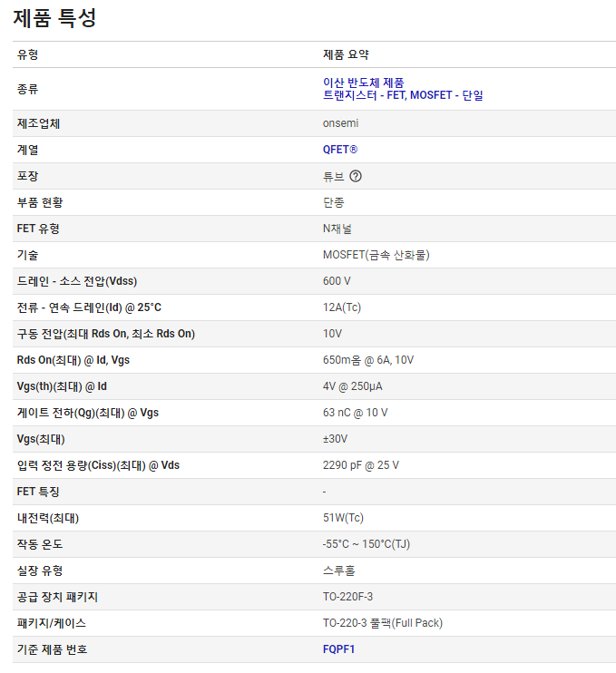The height and width of the screenshot is (673, 616).
Task: Select the 포장 row label
Action: pos(27,176)
